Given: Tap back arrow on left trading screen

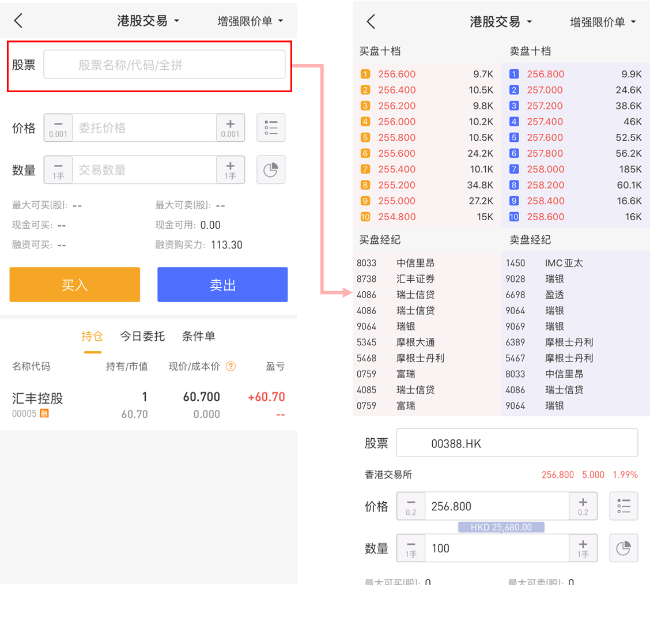Looking at the screenshot, I should point(18,21).
